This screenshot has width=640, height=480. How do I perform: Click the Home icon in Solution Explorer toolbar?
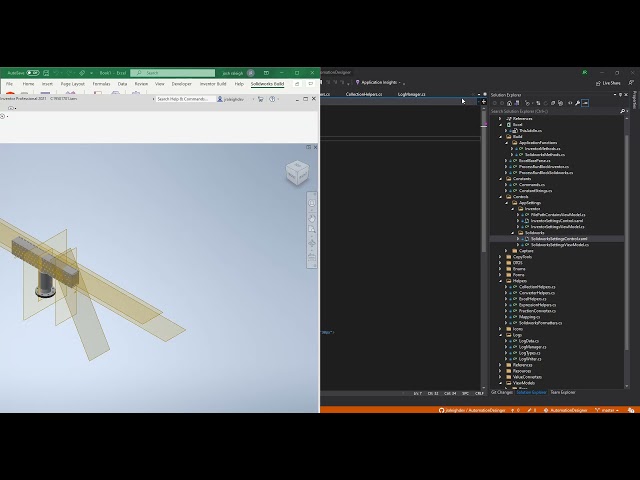point(509,103)
